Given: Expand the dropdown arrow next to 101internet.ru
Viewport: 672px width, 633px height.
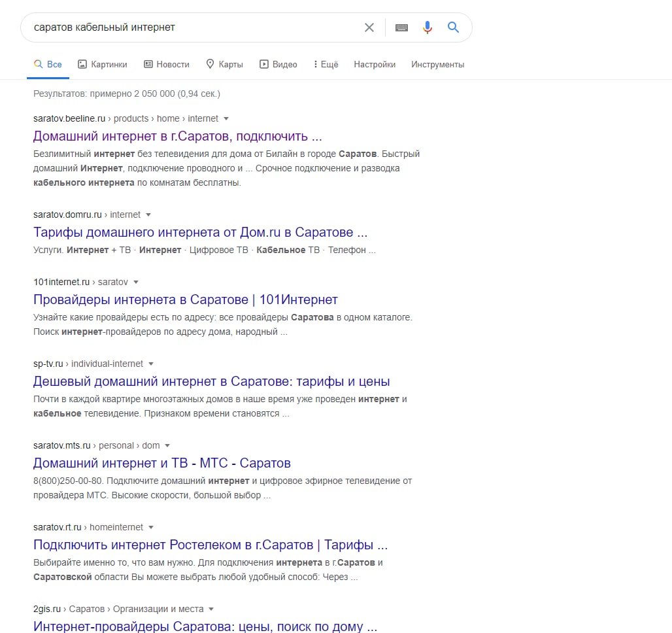Looking at the screenshot, I should tap(136, 282).
